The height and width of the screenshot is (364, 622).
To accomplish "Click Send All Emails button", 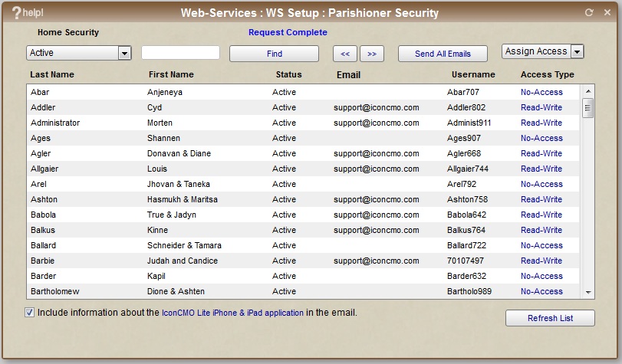I will tap(443, 54).
